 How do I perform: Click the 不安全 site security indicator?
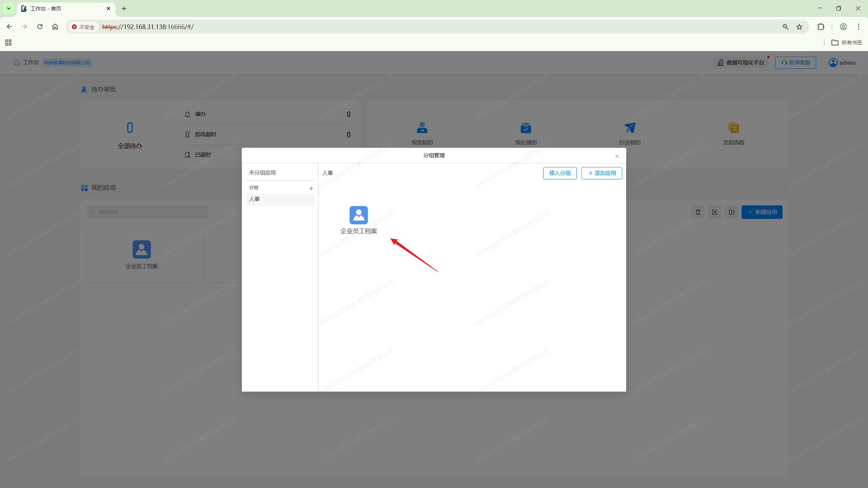[83, 27]
